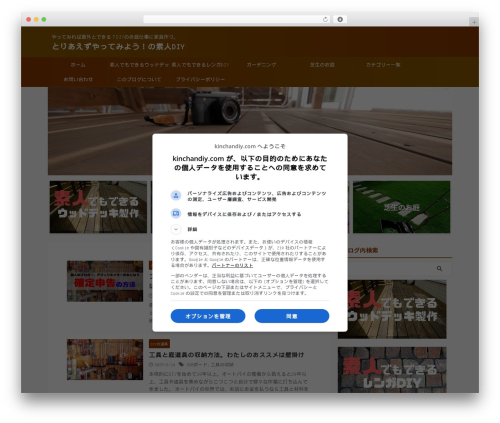Open the パートナーのリスト link
This screenshot has height=423, width=500.
(232, 265)
